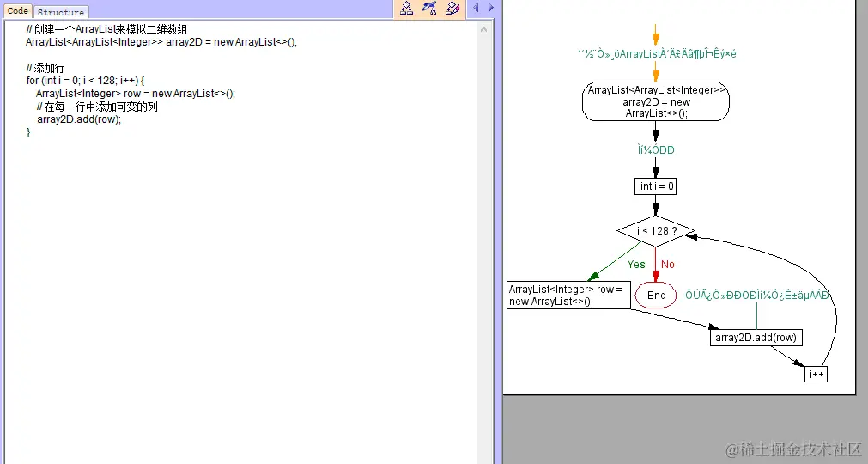868x464 pixels.
Task: Click the right blue triangle arrow
Action: tap(490, 8)
